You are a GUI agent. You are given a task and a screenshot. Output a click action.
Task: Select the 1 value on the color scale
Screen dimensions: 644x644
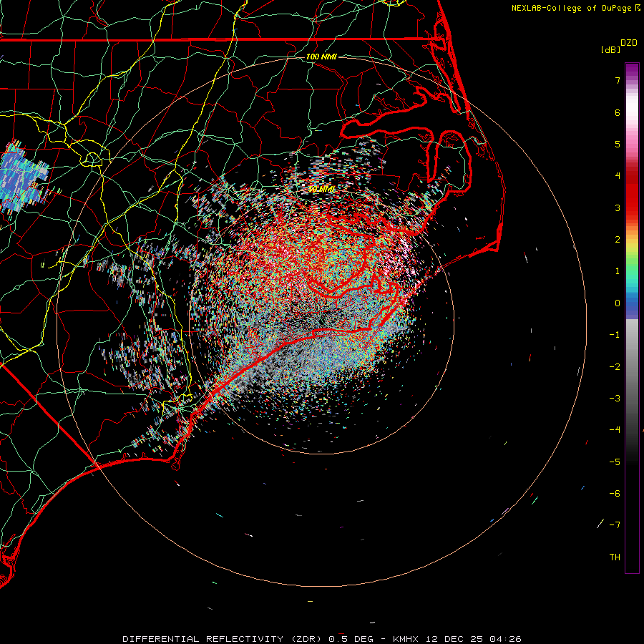pos(618,271)
